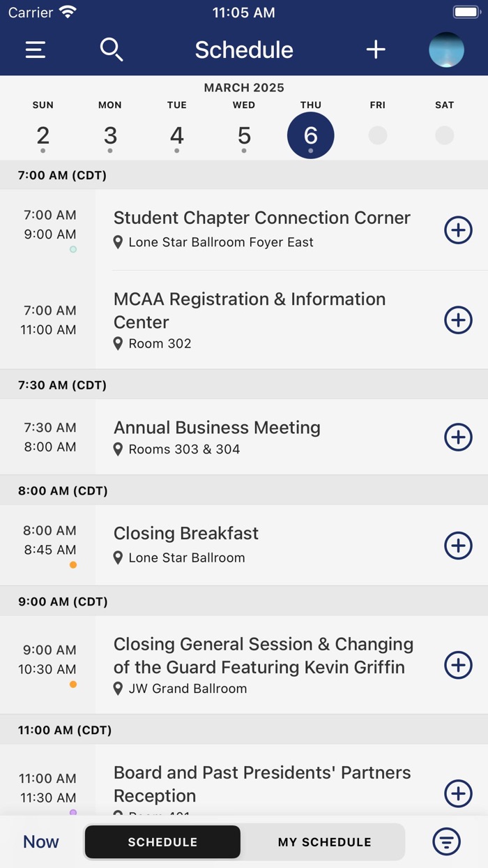488x868 pixels.
Task: Create a new event with the plus icon
Action: click(x=376, y=50)
